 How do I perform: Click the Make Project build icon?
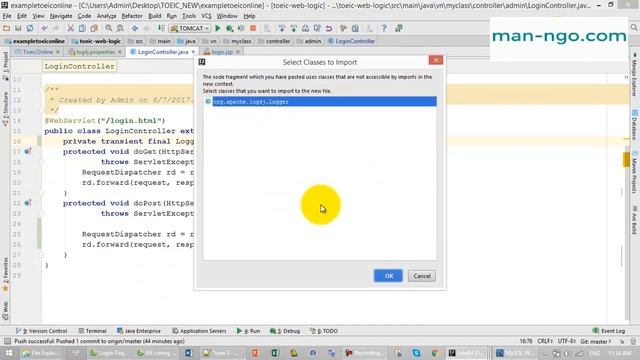click(162, 28)
